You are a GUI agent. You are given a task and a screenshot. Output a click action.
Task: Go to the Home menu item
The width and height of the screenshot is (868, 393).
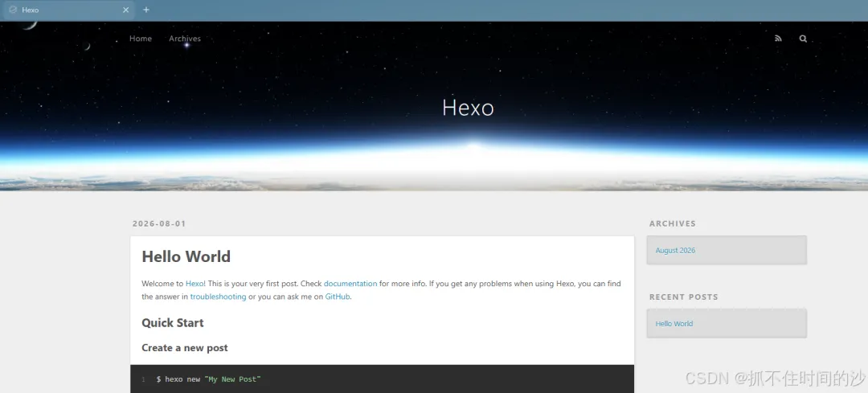click(x=141, y=39)
